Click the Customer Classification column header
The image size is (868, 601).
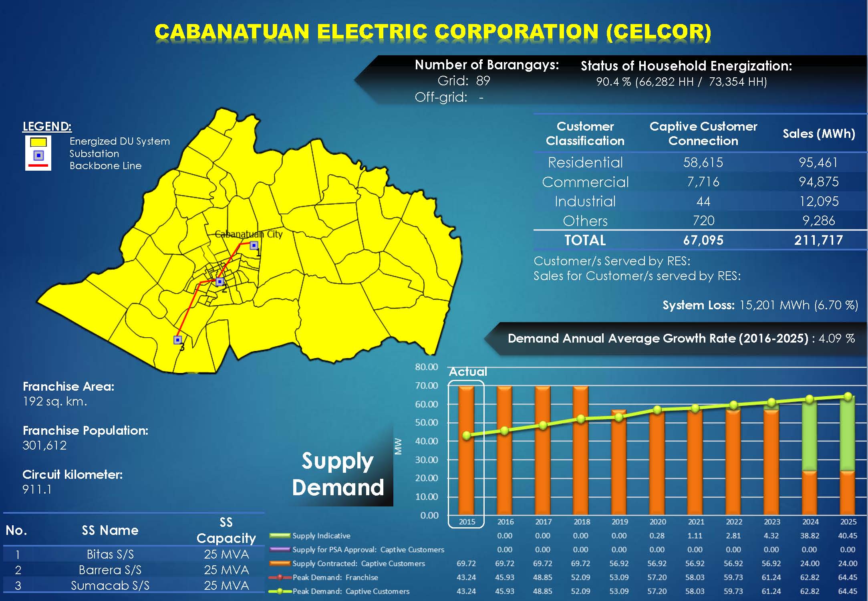coord(585,133)
